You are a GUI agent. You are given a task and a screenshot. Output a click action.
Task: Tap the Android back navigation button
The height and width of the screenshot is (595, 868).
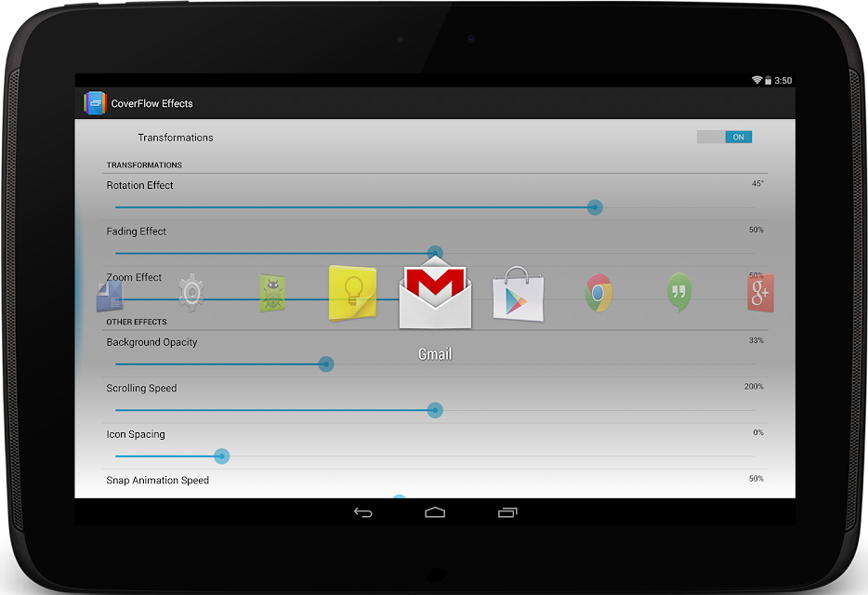pyautogui.click(x=363, y=512)
